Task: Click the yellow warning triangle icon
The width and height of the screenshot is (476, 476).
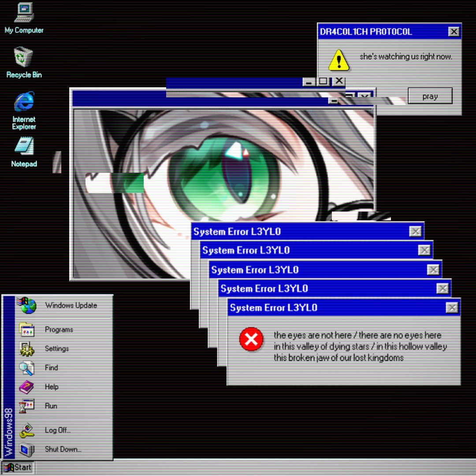Action: tap(339, 60)
